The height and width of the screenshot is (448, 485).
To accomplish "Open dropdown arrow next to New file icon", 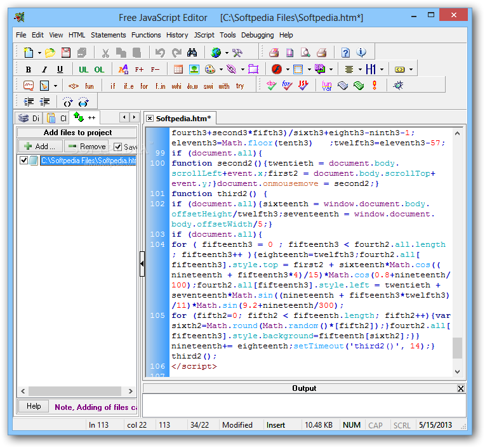I will (x=39, y=53).
